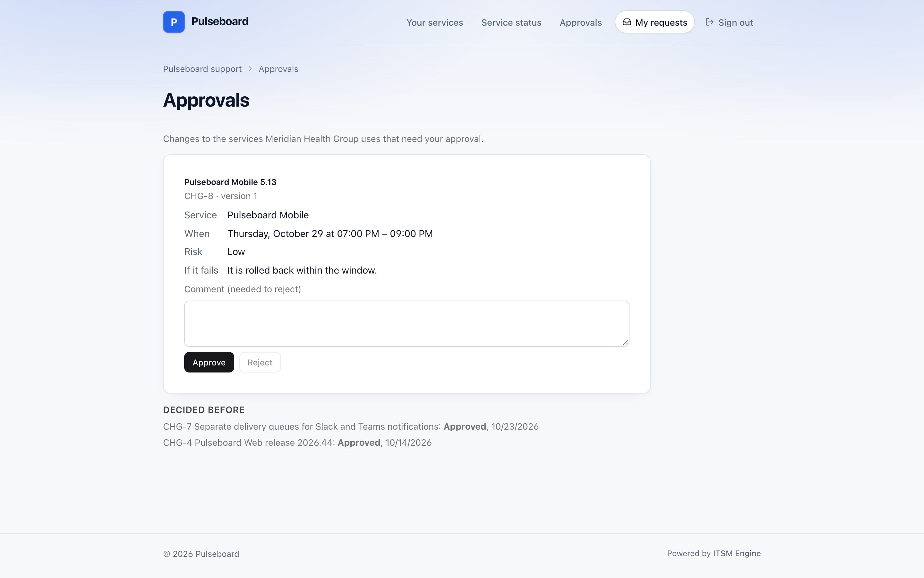924x578 pixels.
Task: Open Service status page
Action: [511, 22]
